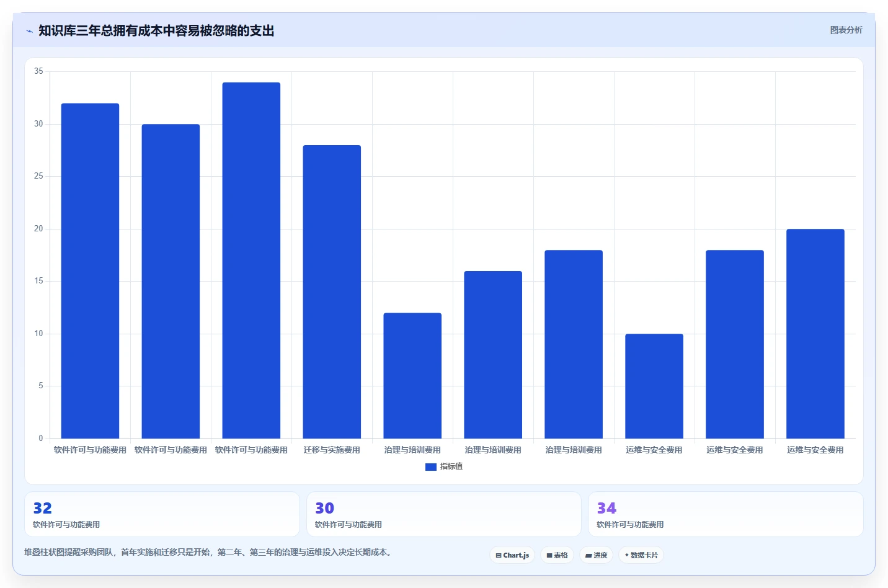Click the card value 32
The height and width of the screenshot is (588, 888).
[42, 509]
